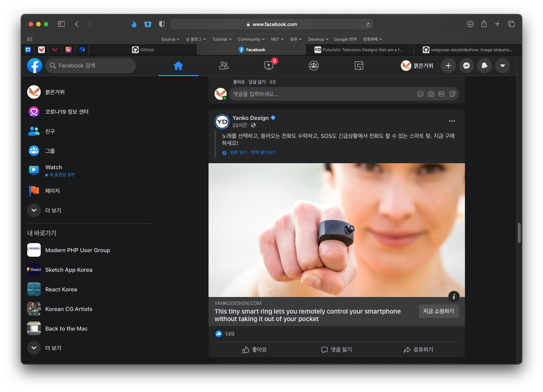Image resolution: width=543 pixels, height=392 pixels.
Task: Open 페이지 in the sidebar
Action: [x=89, y=191]
